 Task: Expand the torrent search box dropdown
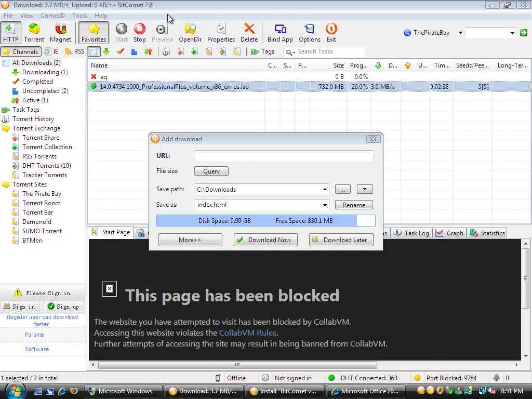click(512, 33)
